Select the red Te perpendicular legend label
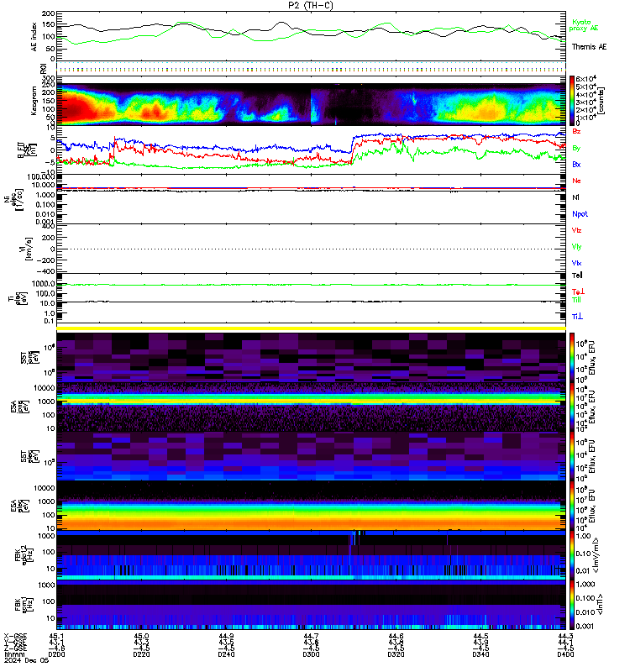The image size is (630, 672). (578, 291)
